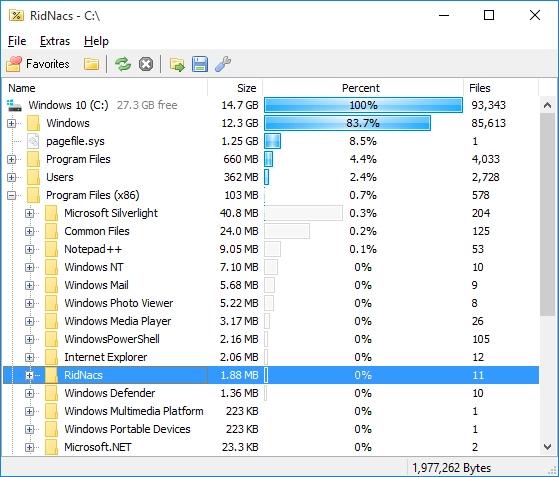Expand the Microsoft Silverlight folder
Viewport: 559px width, 477px height.
29,213
